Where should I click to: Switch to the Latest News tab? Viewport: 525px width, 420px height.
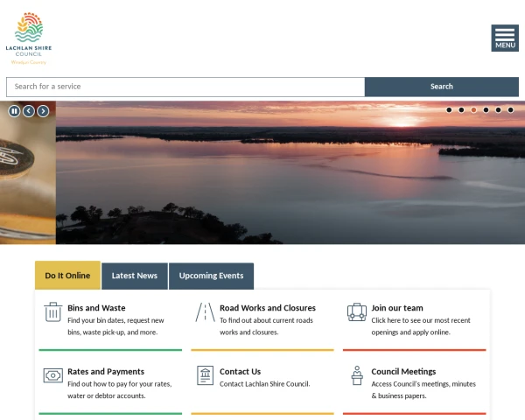click(x=135, y=276)
